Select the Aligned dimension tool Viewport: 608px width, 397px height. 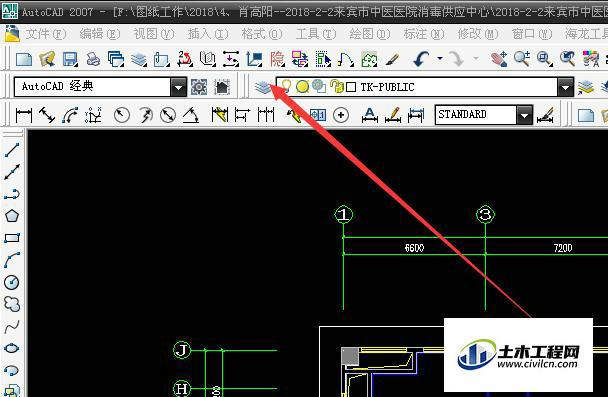click(47, 115)
